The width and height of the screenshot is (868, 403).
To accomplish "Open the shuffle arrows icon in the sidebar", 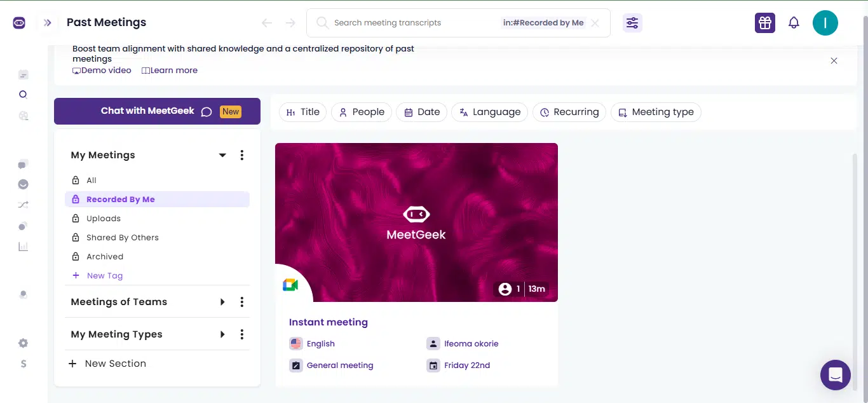I will point(24,205).
